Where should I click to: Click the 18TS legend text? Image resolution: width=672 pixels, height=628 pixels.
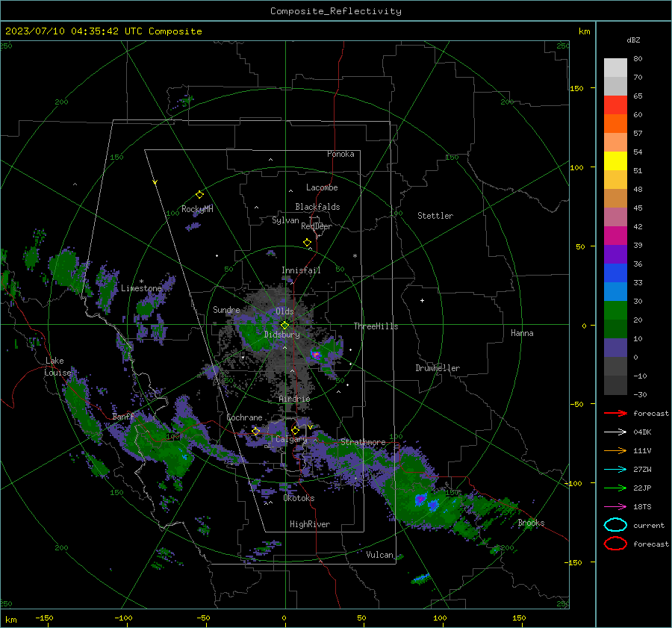coord(642,507)
